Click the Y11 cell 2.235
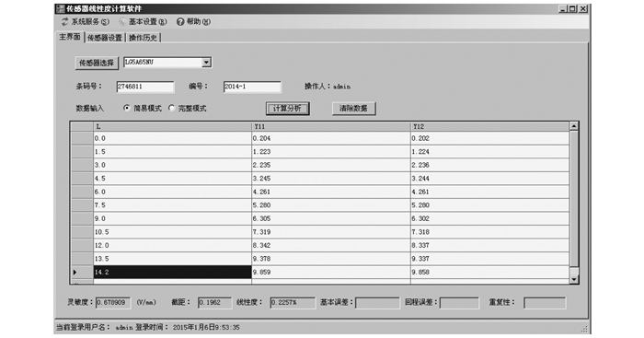This screenshot has width=644, height=338. tap(331, 165)
